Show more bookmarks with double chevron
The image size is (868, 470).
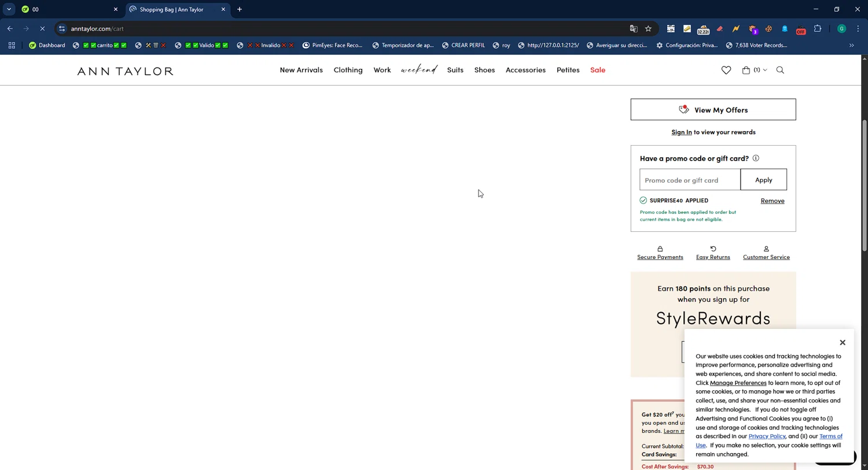[851, 45]
